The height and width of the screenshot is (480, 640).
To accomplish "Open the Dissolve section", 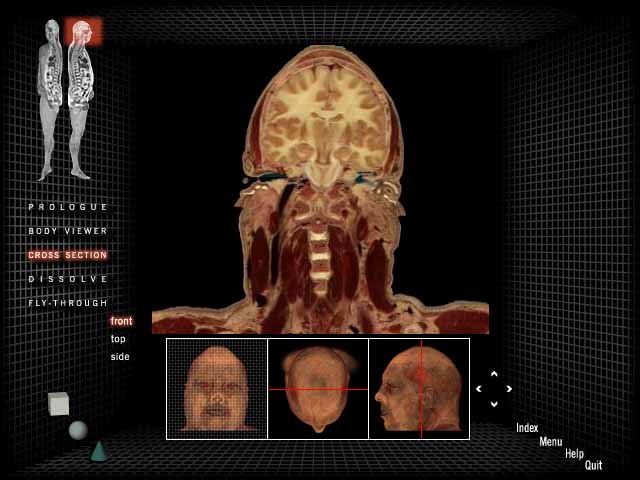I will click(x=68, y=279).
